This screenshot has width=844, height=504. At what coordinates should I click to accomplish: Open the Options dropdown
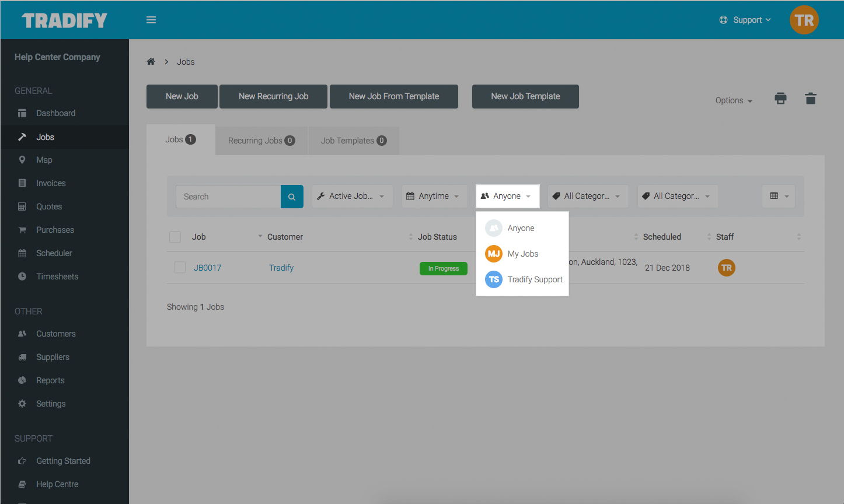734,100
